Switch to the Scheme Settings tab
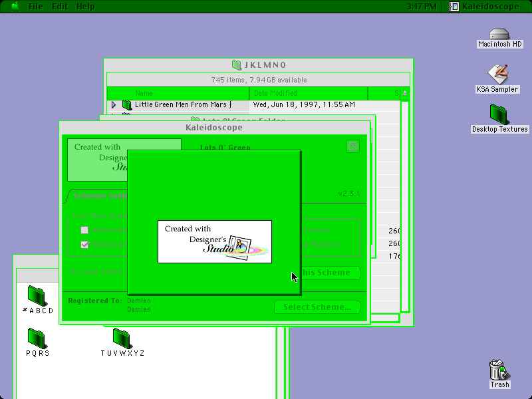The image size is (532, 399). click(x=99, y=196)
